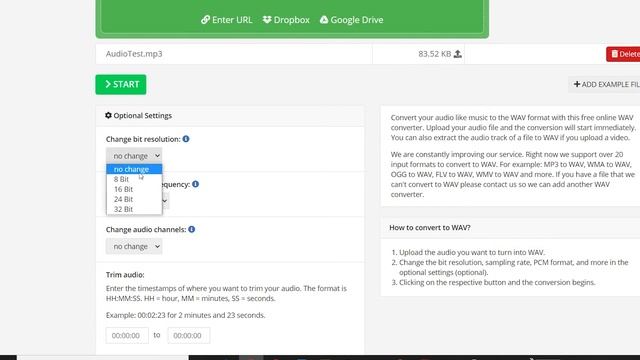Select the 16 Bit option

134,189
